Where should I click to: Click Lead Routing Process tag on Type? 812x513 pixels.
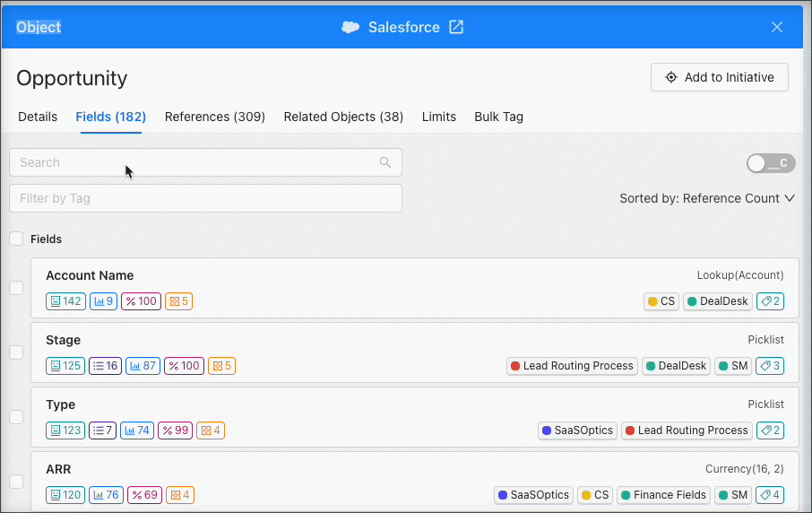(x=687, y=430)
